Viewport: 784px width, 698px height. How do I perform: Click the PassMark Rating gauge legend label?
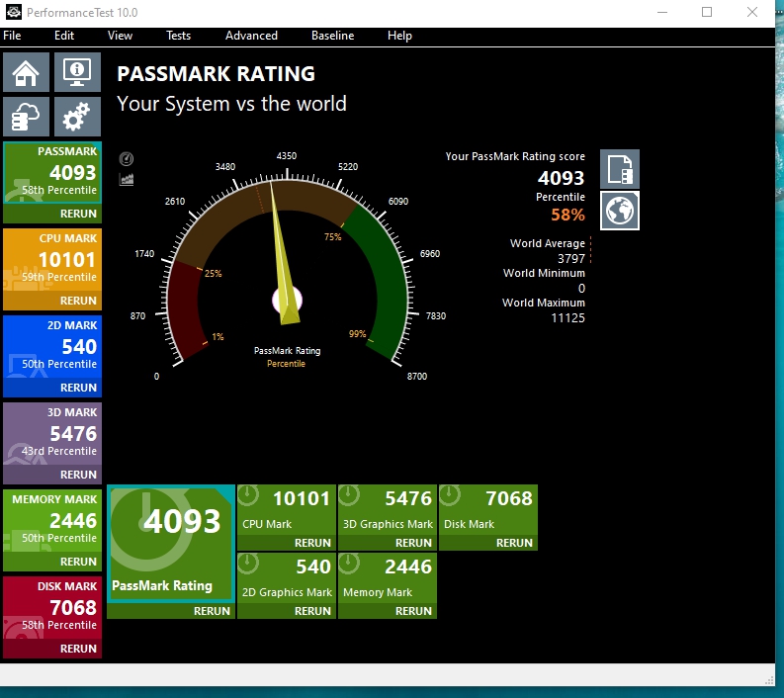pyautogui.click(x=287, y=351)
